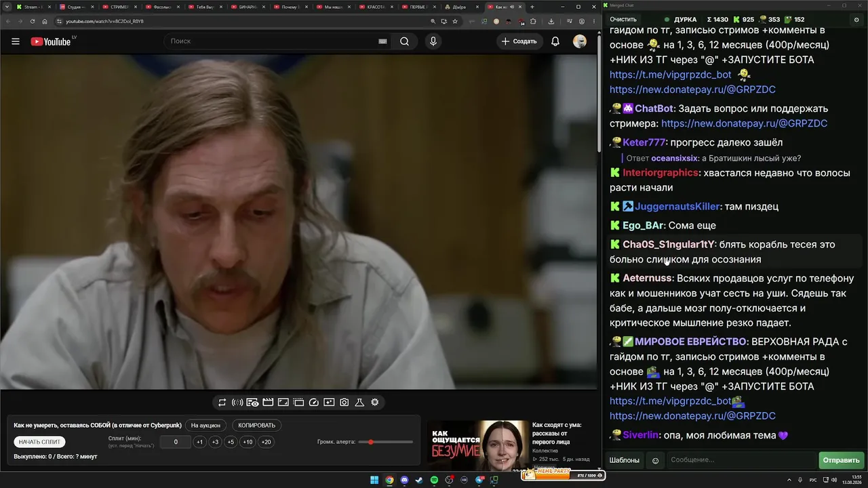Add +5 minutes to the split
Viewport: 868px width, 488px height.
tap(231, 442)
